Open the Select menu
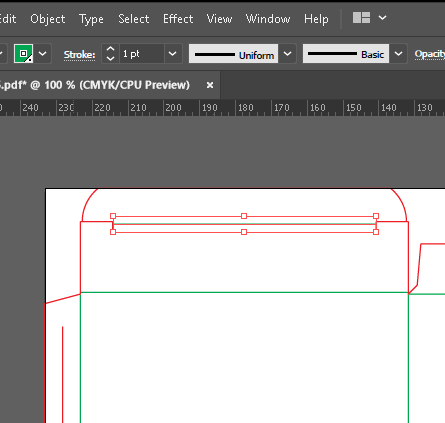 (133, 19)
